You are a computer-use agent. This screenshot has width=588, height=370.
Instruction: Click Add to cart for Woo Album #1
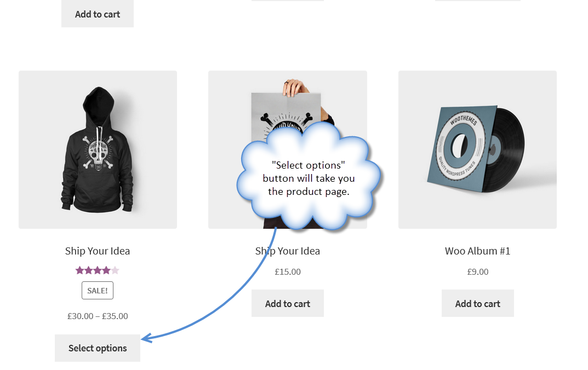477,303
